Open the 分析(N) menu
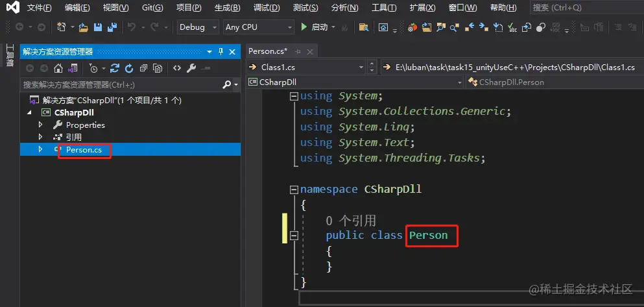The width and height of the screenshot is (644, 307). click(x=344, y=8)
